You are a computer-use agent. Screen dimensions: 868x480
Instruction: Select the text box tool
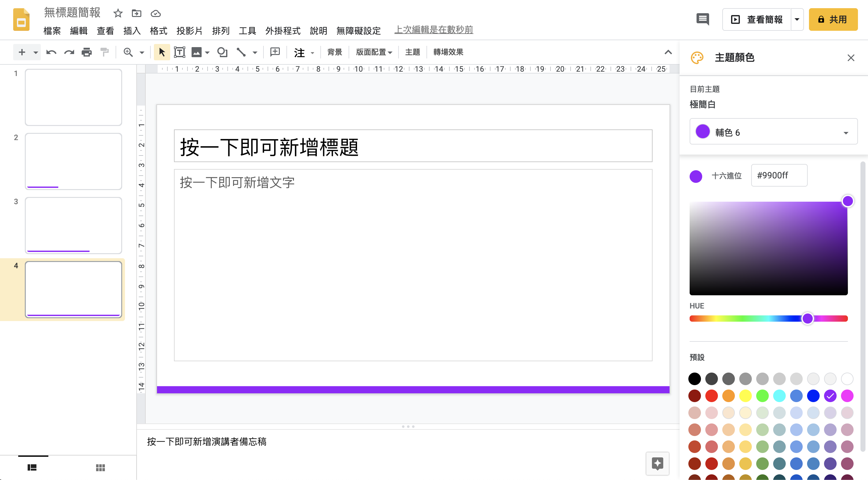[179, 52]
